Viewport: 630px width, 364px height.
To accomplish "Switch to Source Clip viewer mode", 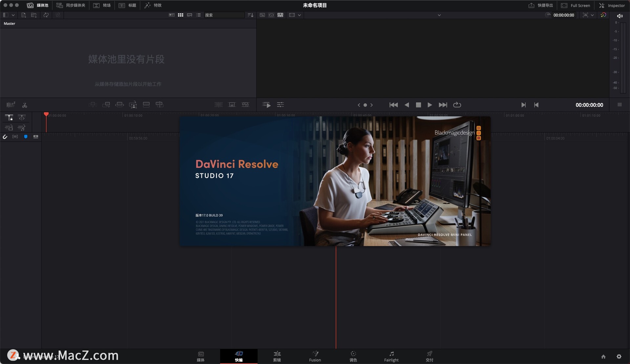I will pos(262,15).
